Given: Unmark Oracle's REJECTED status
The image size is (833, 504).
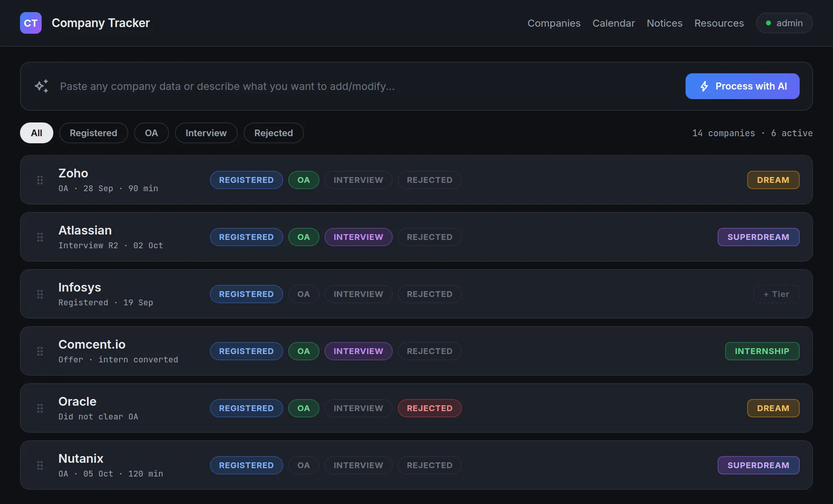Looking at the screenshot, I should pyautogui.click(x=429, y=408).
